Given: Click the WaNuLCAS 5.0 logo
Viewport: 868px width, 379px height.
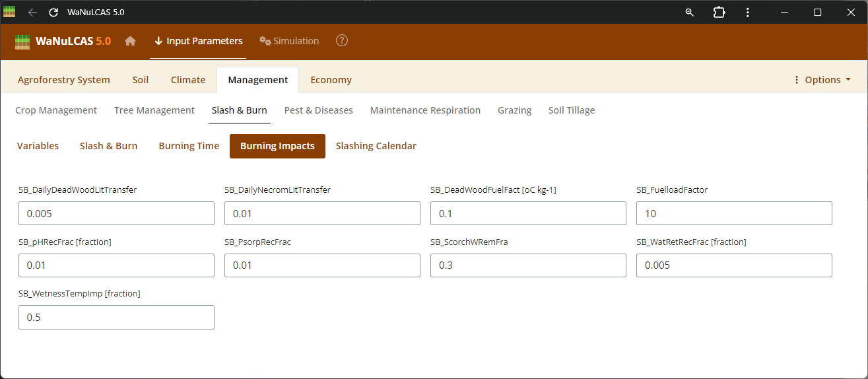Looking at the screenshot, I should pyautogui.click(x=63, y=41).
